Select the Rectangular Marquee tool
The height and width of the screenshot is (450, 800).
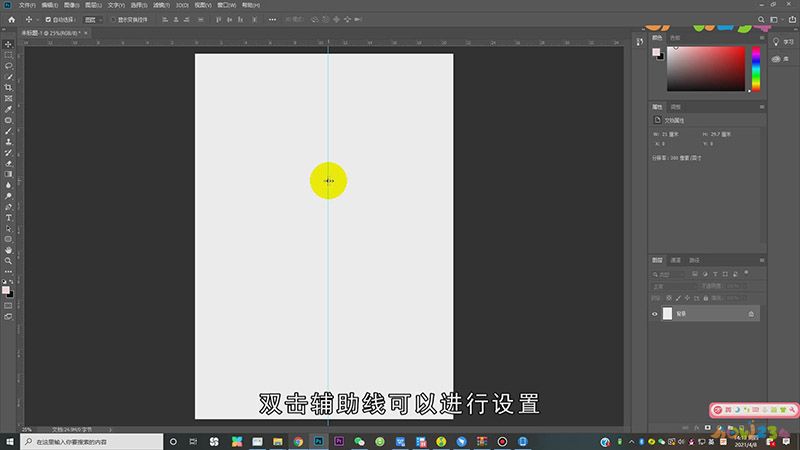tap(8, 55)
